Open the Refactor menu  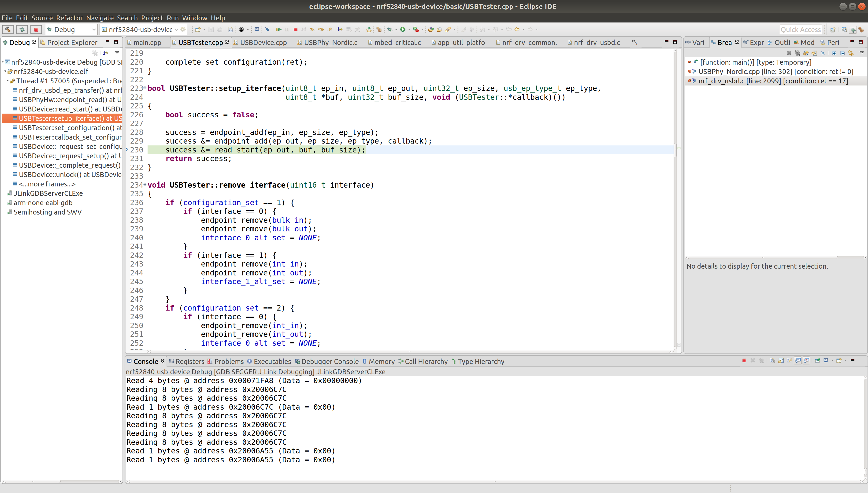pyautogui.click(x=69, y=18)
